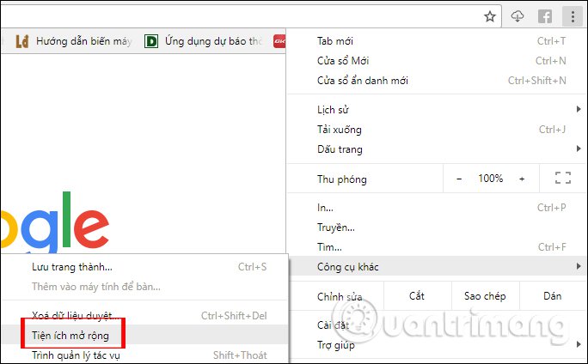
Task: Click the Sao chép button
Action: coord(485,296)
